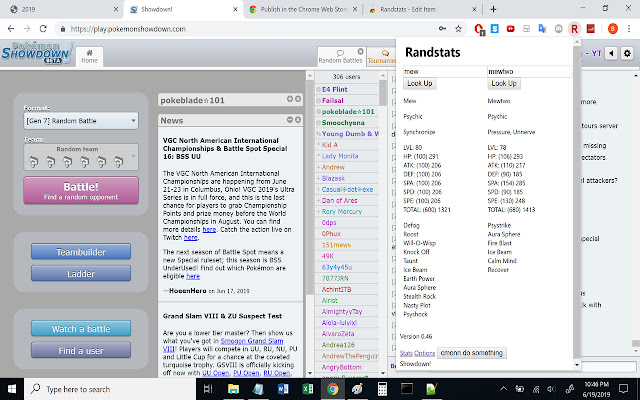Open the Stats link in Randstats popup
640x400 pixels.
406,353
